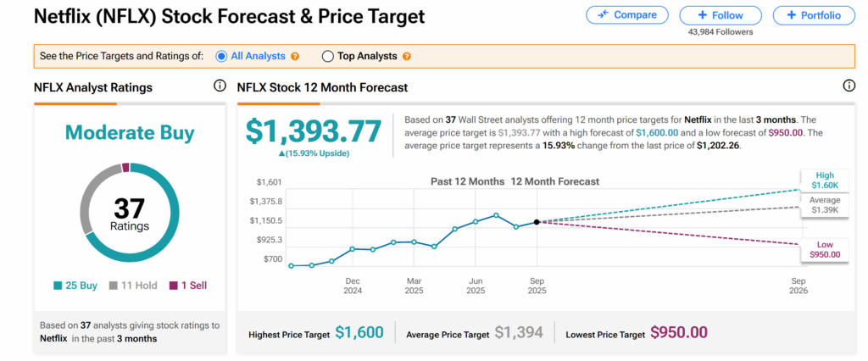868x361 pixels.
Task: Click the Low $950.00 forecast label
Action: click(825, 249)
